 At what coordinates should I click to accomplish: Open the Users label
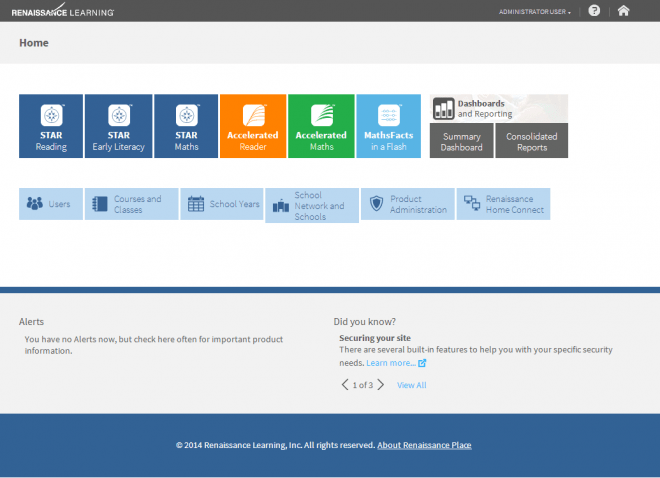point(59,204)
